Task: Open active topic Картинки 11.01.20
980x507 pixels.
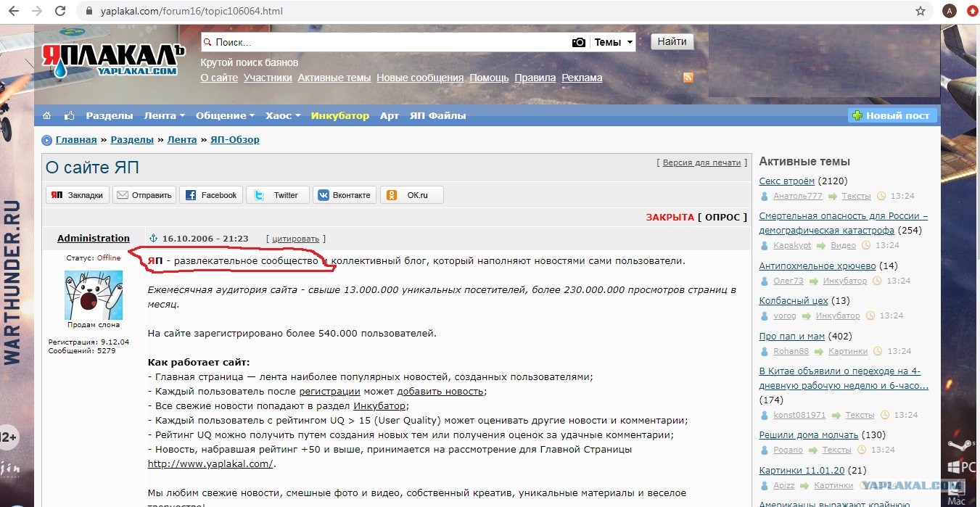Action: tap(803, 471)
